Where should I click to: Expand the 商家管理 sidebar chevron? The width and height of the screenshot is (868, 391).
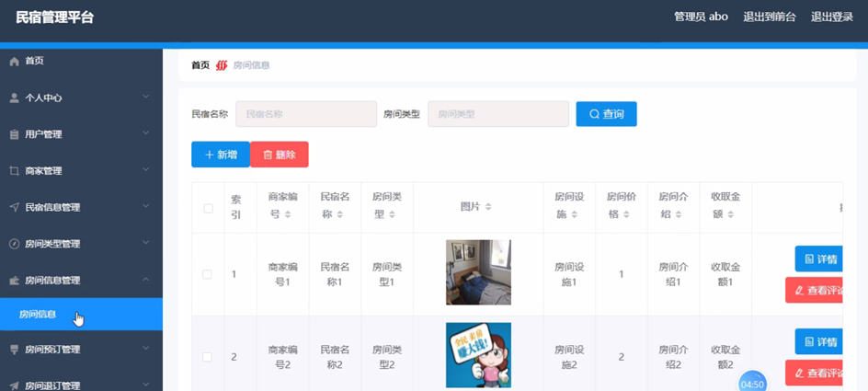(x=145, y=169)
